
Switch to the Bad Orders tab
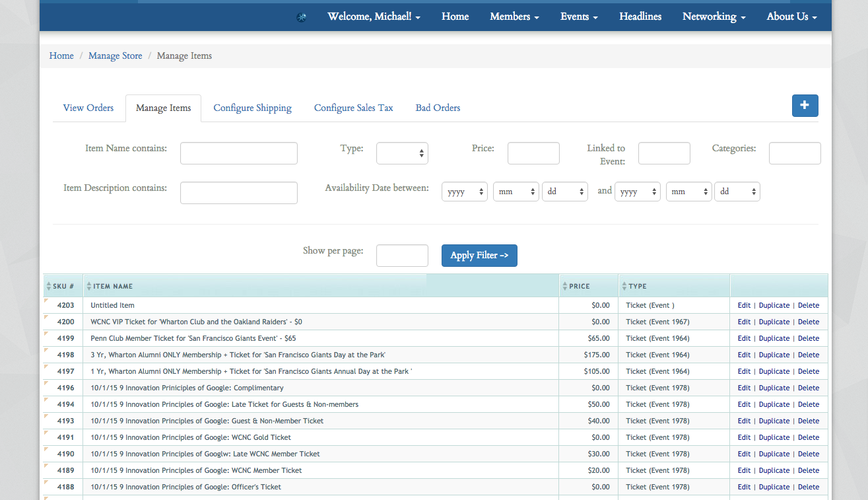coord(438,108)
